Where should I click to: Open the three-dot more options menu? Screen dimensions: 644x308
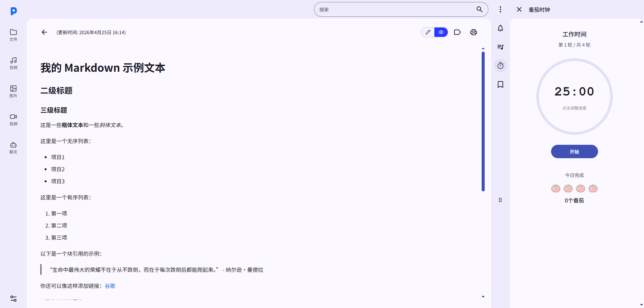point(500,9)
